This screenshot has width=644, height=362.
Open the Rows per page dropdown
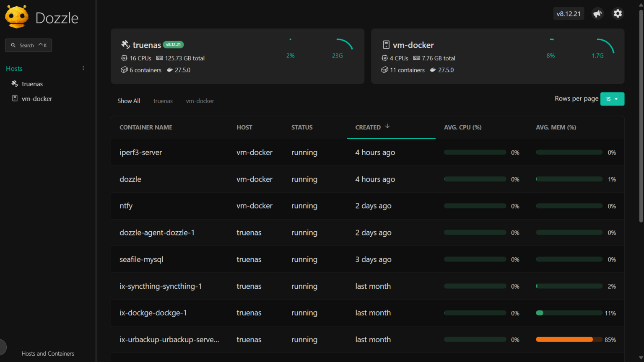[612, 99]
